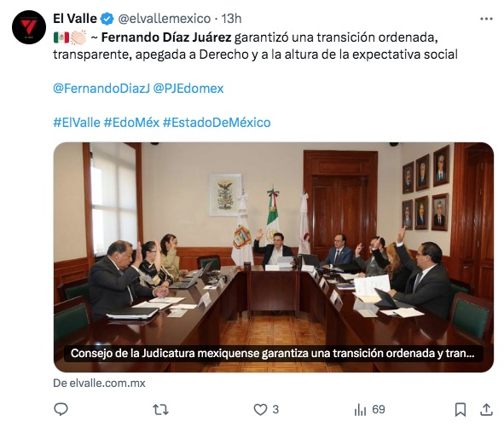Open the #EstadoDeMéxico hashtag

(x=217, y=123)
